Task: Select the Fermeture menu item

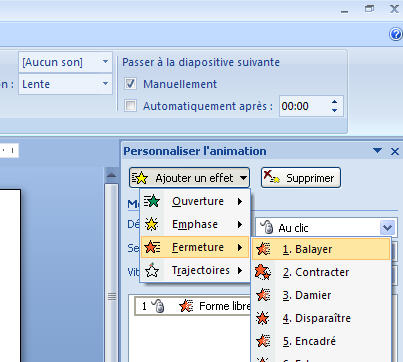Action: point(195,247)
